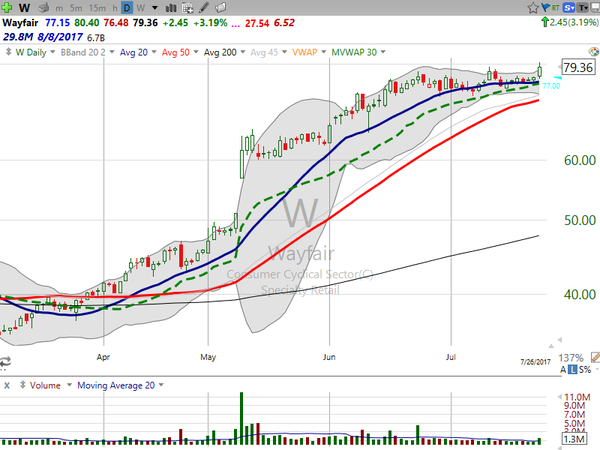
Task: Click the Wayfair company name
Action: (x=20, y=23)
